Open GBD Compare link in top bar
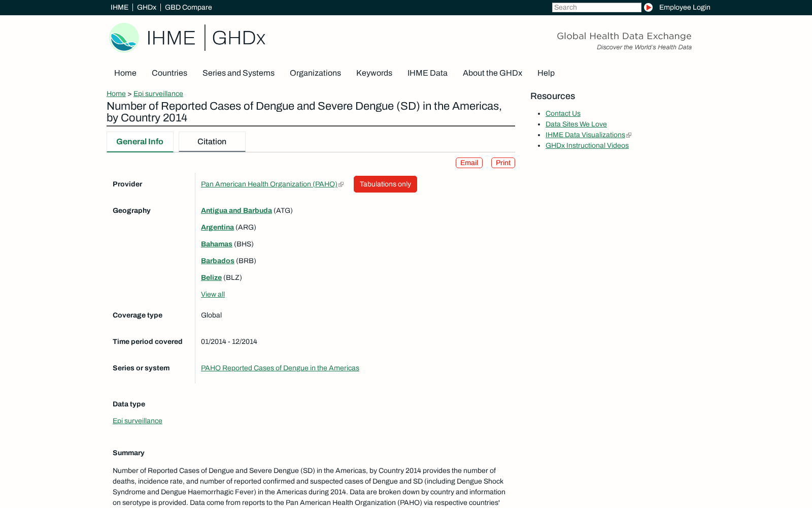 (x=188, y=7)
